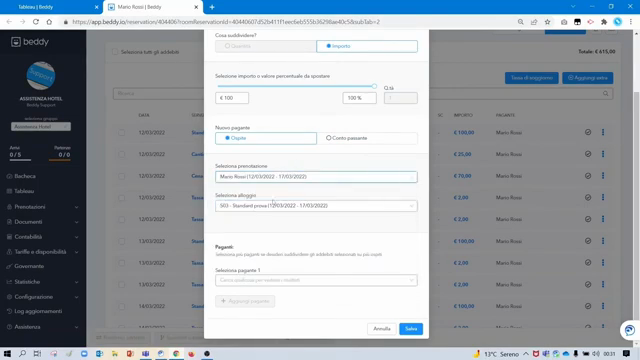The width and height of the screenshot is (640, 360).
Task: Open Chrome from the Windows taskbar
Action: 176,353
